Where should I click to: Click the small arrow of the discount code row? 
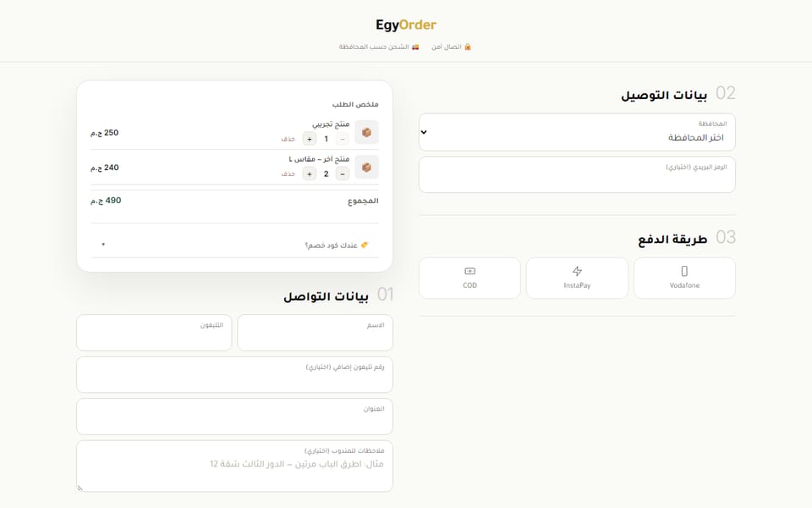pyautogui.click(x=103, y=245)
